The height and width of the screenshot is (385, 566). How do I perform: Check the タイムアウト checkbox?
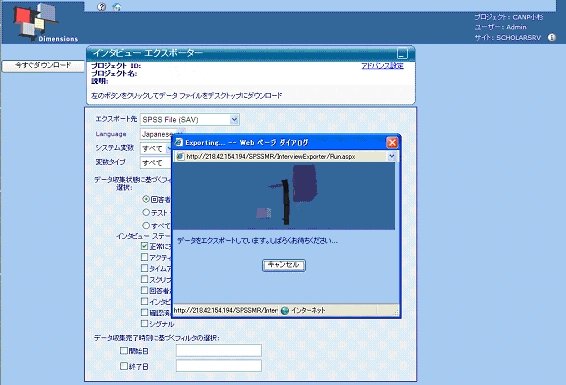pos(144,268)
